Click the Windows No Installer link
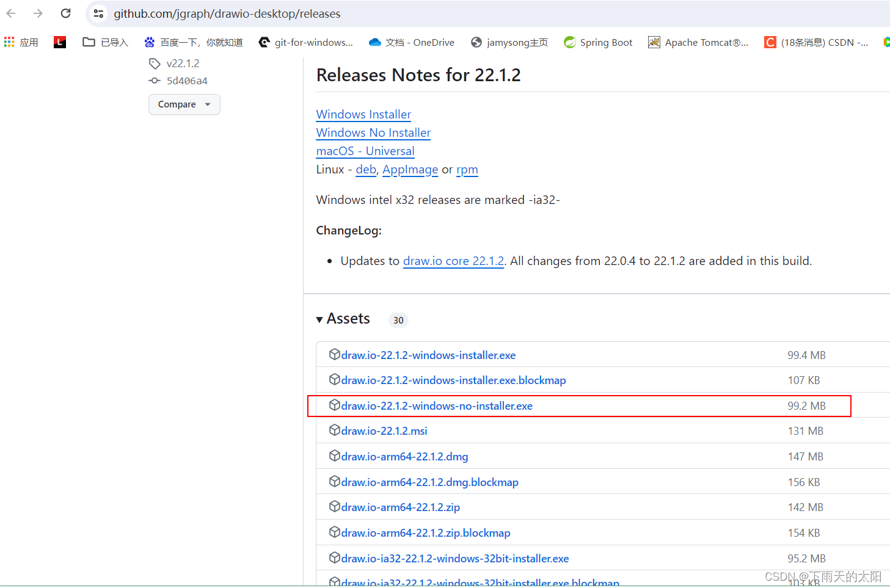Viewport: 890px width, 588px height. pos(373,132)
